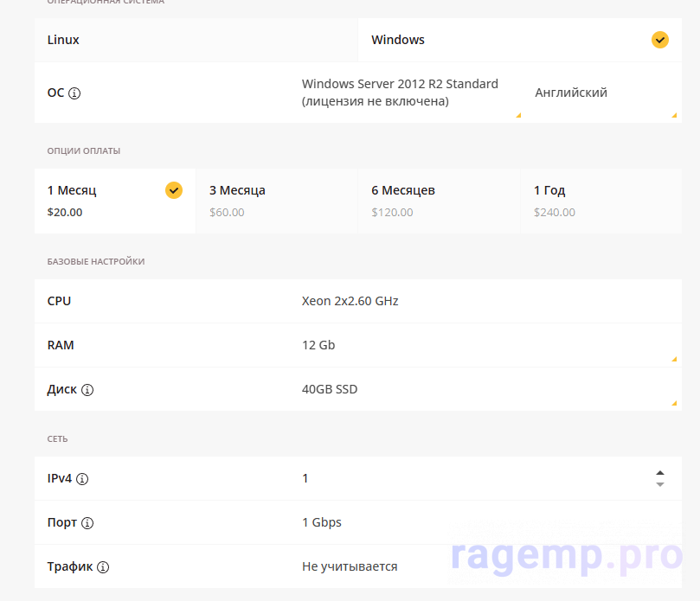Select the 1 Месяц $20.00 option
The height and width of the screenshot is (601, 700).
tap(104, 201)
